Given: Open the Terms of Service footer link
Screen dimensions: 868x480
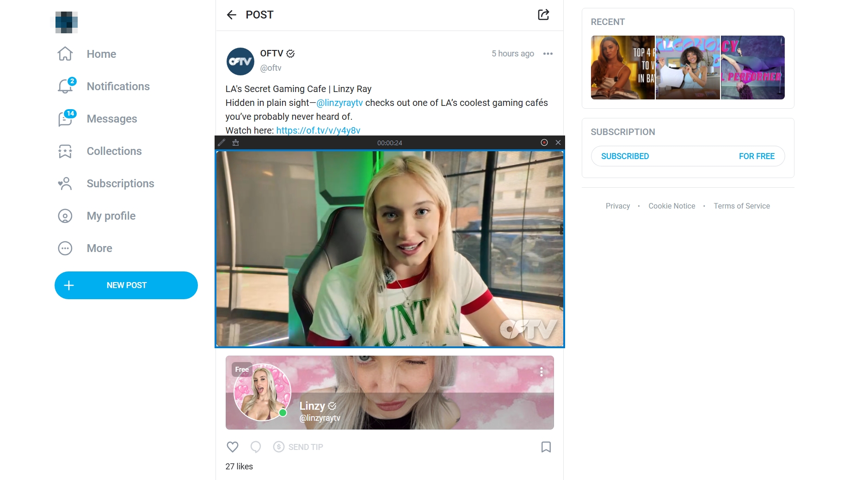Looking at the screenshot, I should coord(741,206).
